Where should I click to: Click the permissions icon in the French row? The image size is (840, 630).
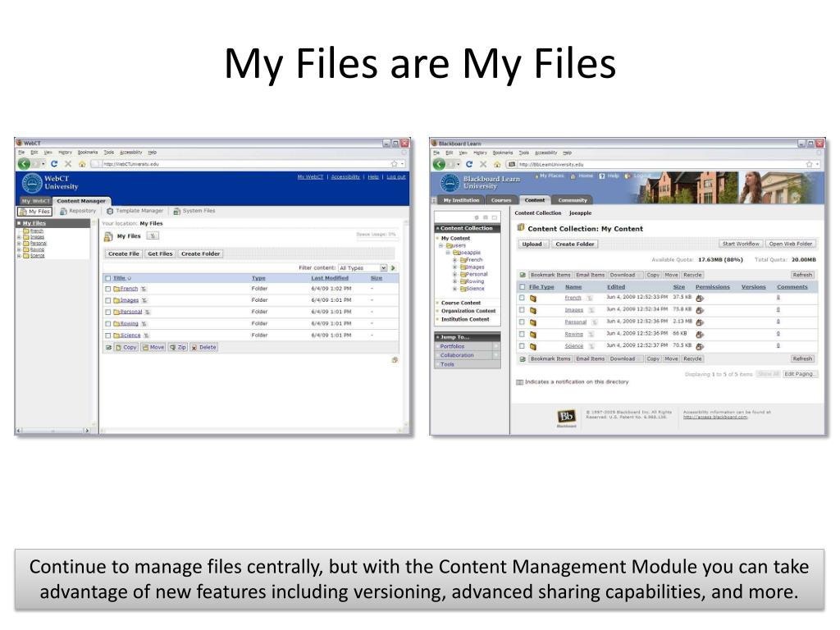pyautogui.click(x=700, y=299)
